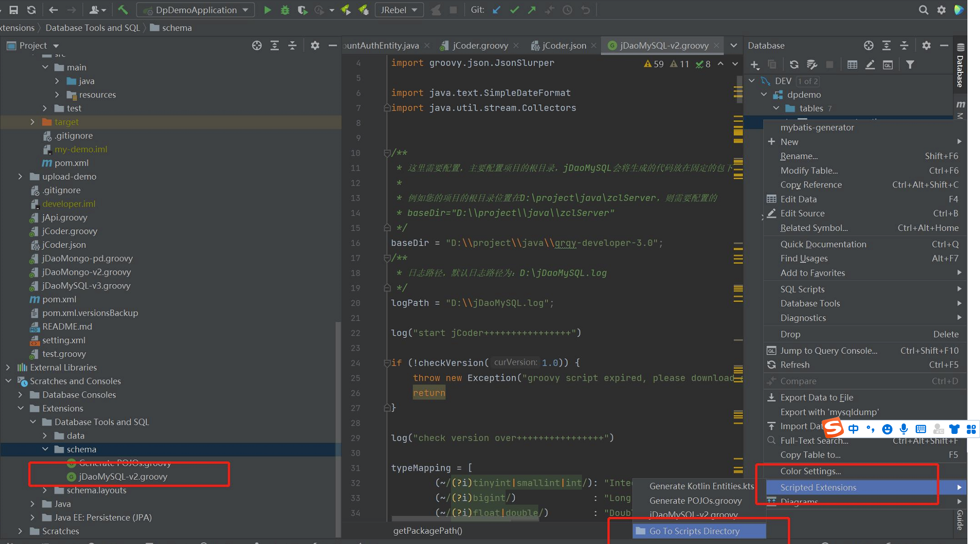Open IDE settings gear at top right
The width and height of the screenshot is (980, 544).
(941, 10)
